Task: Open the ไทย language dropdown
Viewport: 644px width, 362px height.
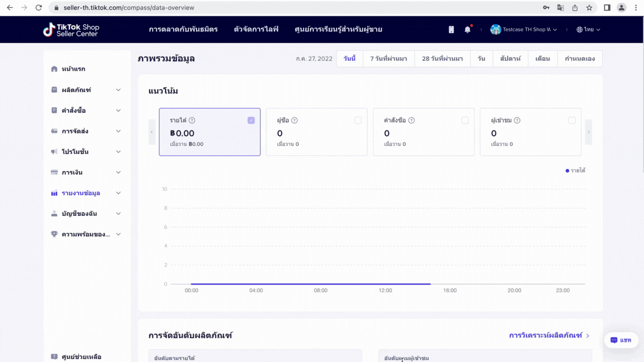Action: coord(588,29)
